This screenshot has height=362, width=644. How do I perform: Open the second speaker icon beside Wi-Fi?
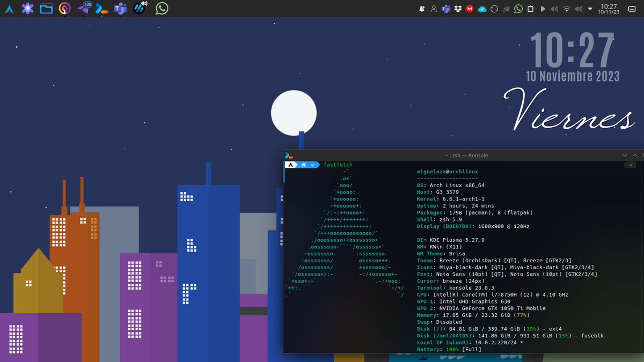[x=579, y=9]
